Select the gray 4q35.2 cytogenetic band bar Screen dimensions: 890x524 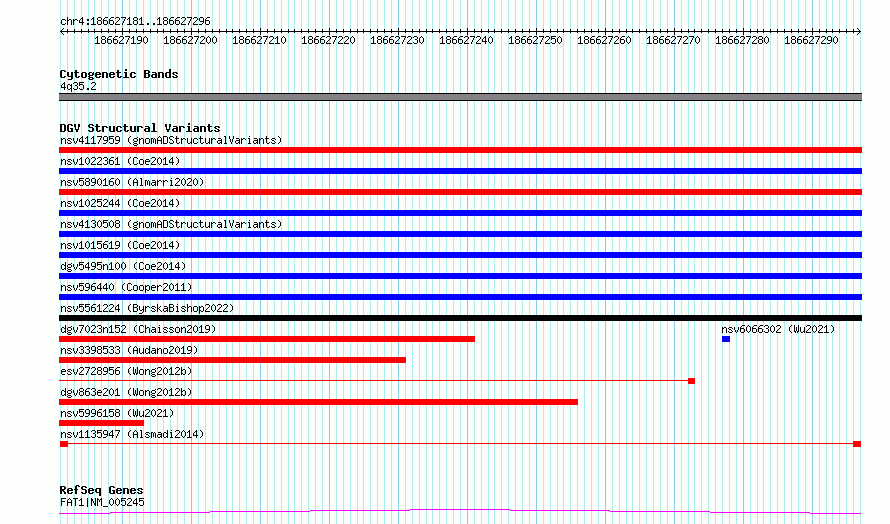tap(460, 97)
